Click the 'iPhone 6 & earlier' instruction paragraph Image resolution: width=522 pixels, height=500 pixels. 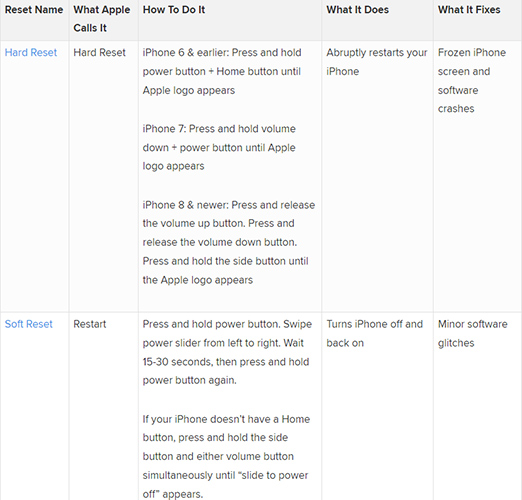(x=222, y=71)
